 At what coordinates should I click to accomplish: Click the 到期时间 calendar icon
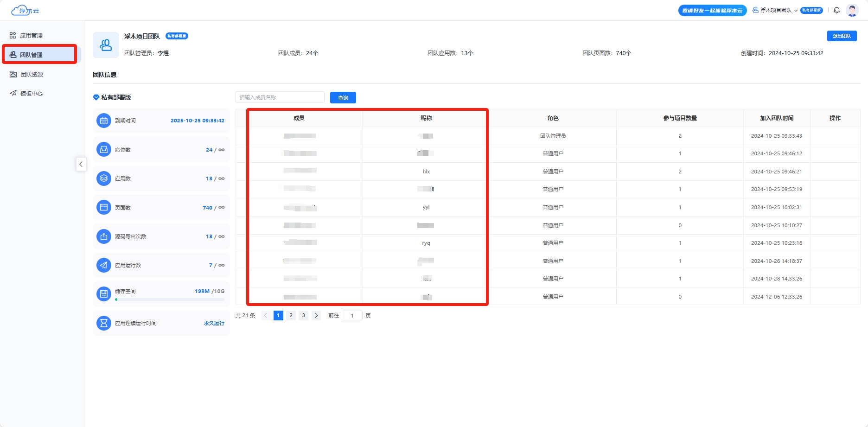(x=104, y=121)
